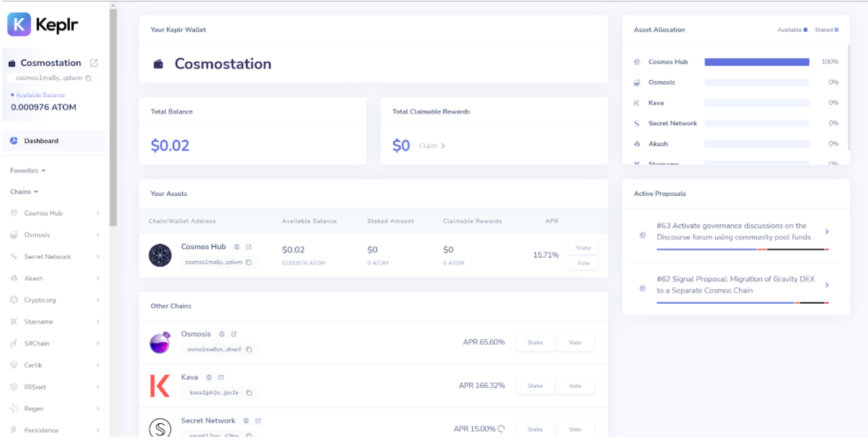This screenshot has width=868, height=444.
Task: Click the Cosmos Hub allocation progress bar
Action: pos(756,62)
